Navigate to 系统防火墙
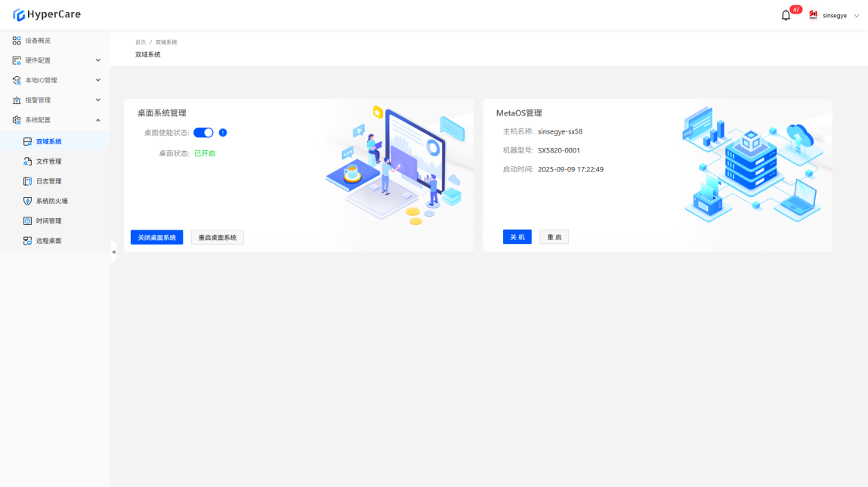The height and width of the screenshot is (487, 868). (55, 201)
